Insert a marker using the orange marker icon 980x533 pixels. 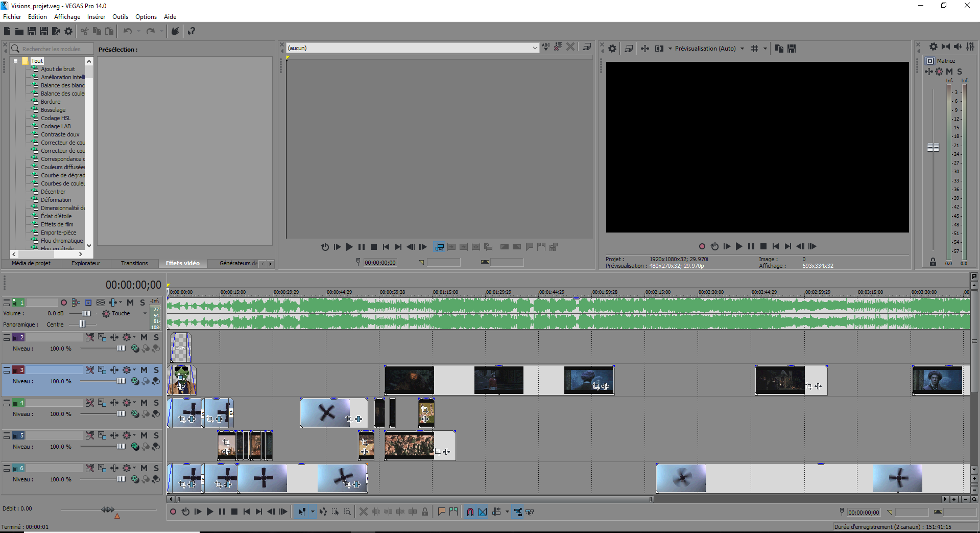[442, 512]
